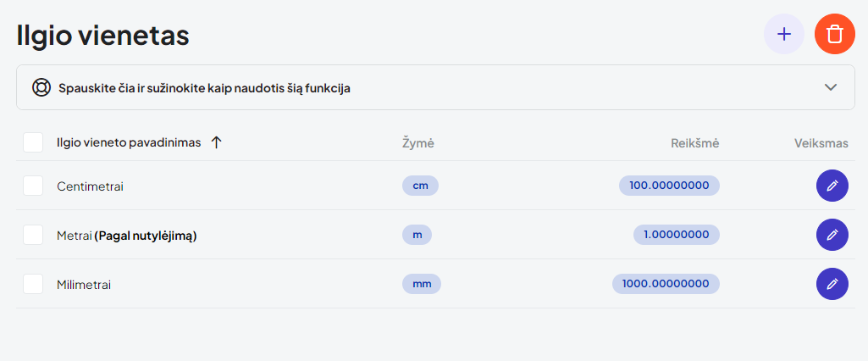The height and width of the screenshot is (361, 868).
Task: Click the 'mm' symbol badge
Action: pyautogui.click(x=422, y=284)
